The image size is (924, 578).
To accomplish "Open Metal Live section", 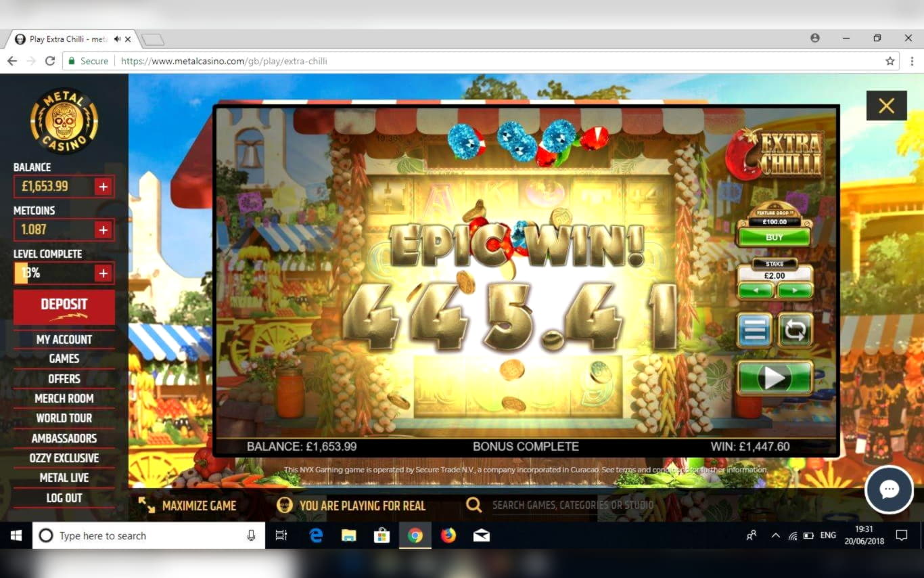I will point(64,478).
